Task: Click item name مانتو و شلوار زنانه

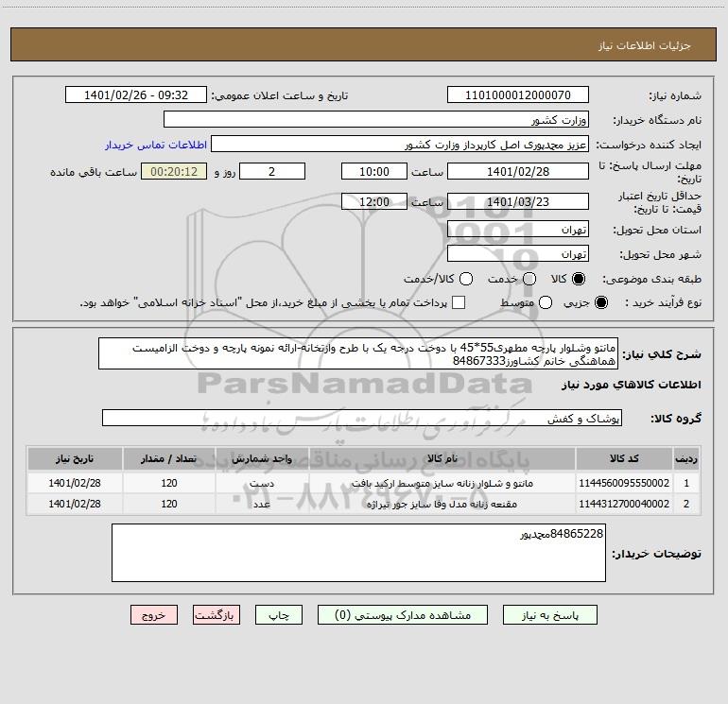Action: [x=442, y=483]
